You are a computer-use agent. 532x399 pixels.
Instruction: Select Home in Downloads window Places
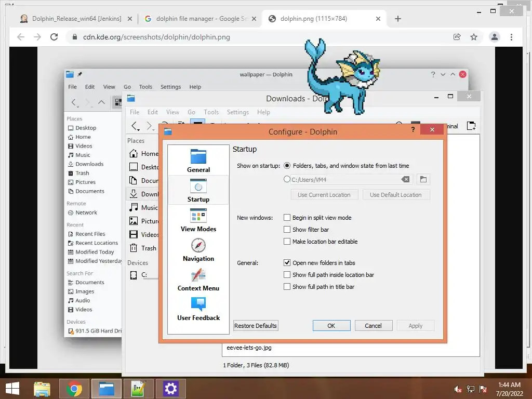click(144, 154)
